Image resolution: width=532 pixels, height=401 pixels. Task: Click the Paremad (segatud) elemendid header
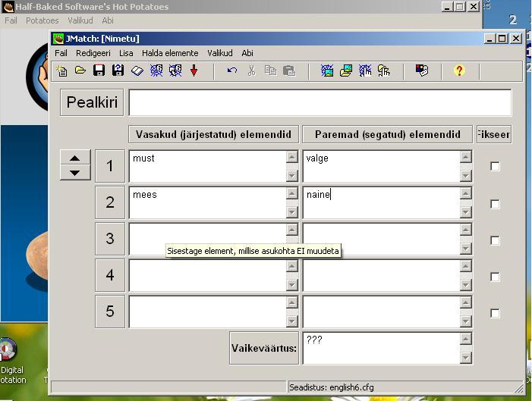click(388, 135)
